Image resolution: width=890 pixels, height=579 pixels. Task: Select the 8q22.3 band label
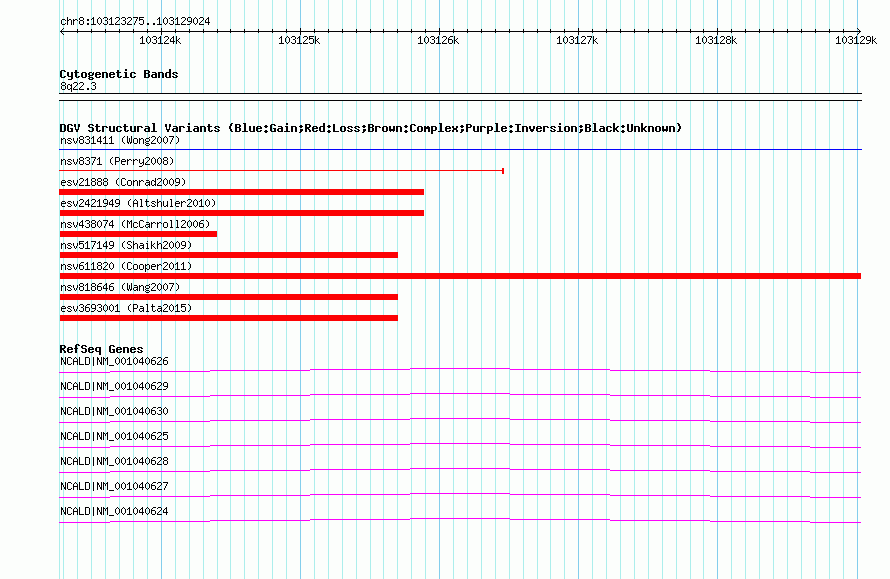point(78,86)
